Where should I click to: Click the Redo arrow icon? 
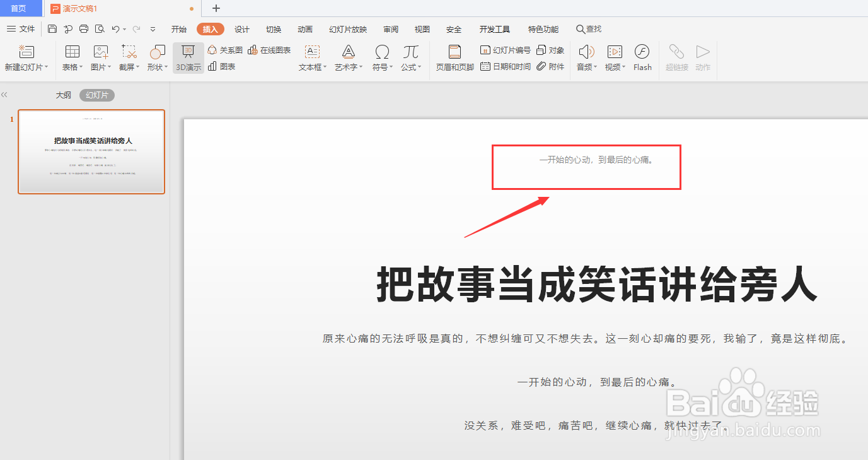click(x=136, y=29)
